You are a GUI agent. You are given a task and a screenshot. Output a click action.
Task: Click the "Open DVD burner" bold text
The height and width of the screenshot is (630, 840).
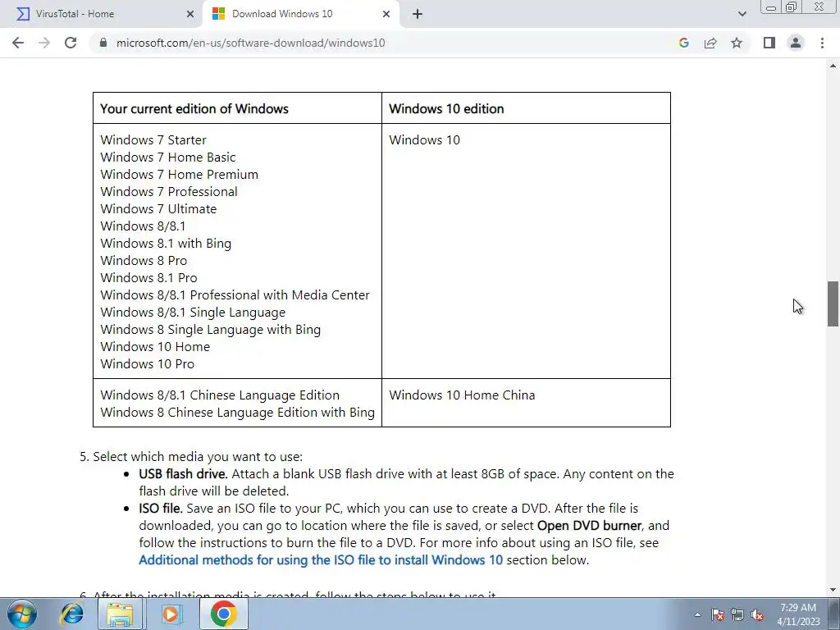pos(589,525)
